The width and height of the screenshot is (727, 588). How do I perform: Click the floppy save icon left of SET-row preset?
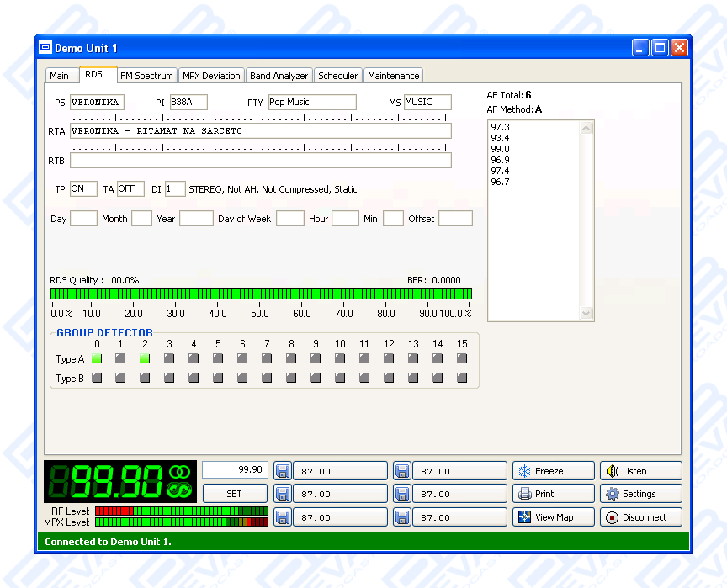tap(283, 494)
